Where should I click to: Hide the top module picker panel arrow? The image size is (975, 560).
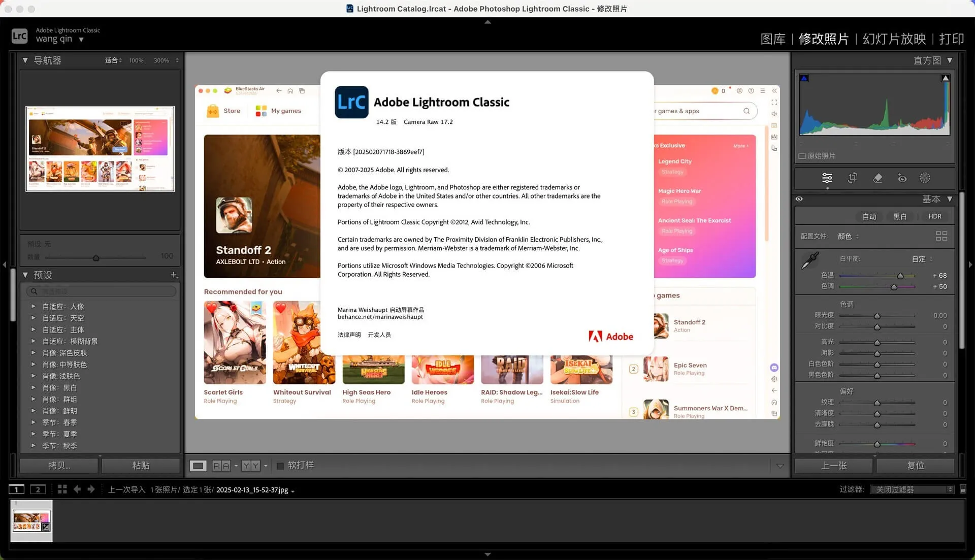coord(487,22)
